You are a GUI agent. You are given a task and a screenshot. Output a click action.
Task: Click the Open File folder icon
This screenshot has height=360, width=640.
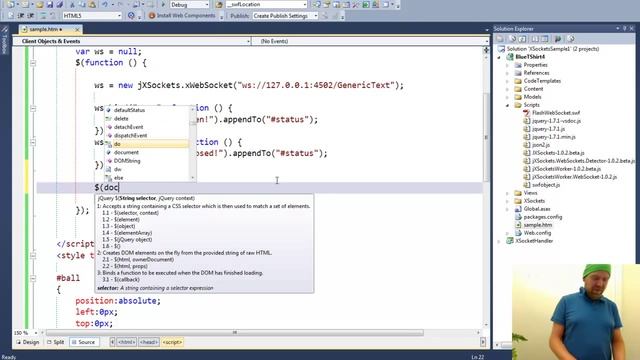[x=40, y=4]
